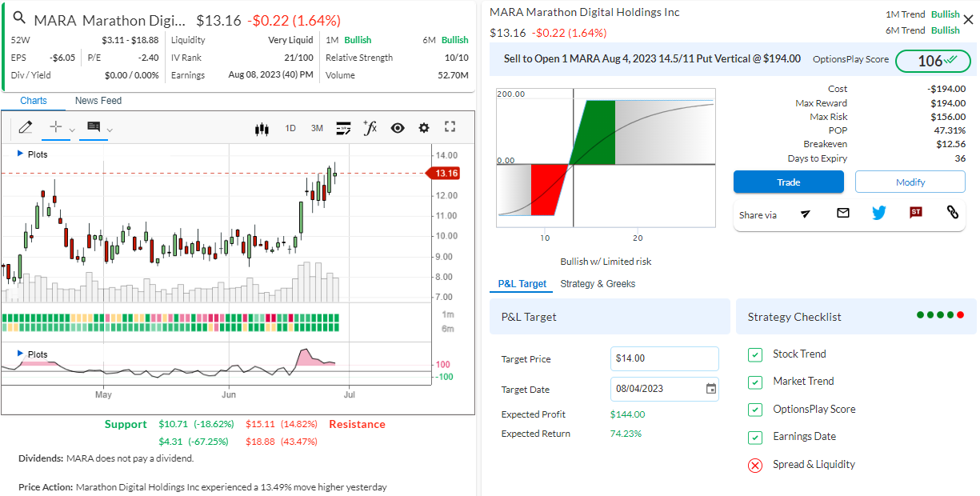Expand the annotation tool dropdown arrow
Image resolution: width=980 pixels, height=496 pixels.
(x=110, y=130)
